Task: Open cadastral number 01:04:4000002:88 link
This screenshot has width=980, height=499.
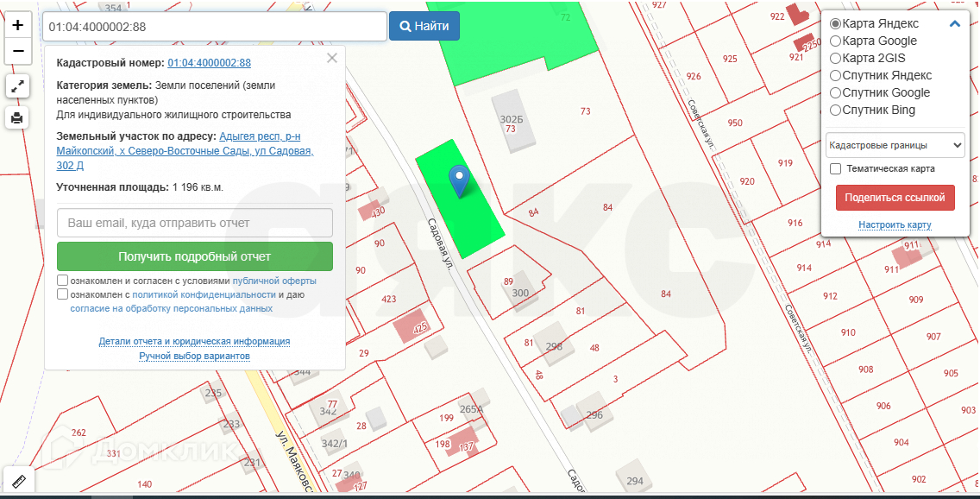Action: [x=209, y=63]
